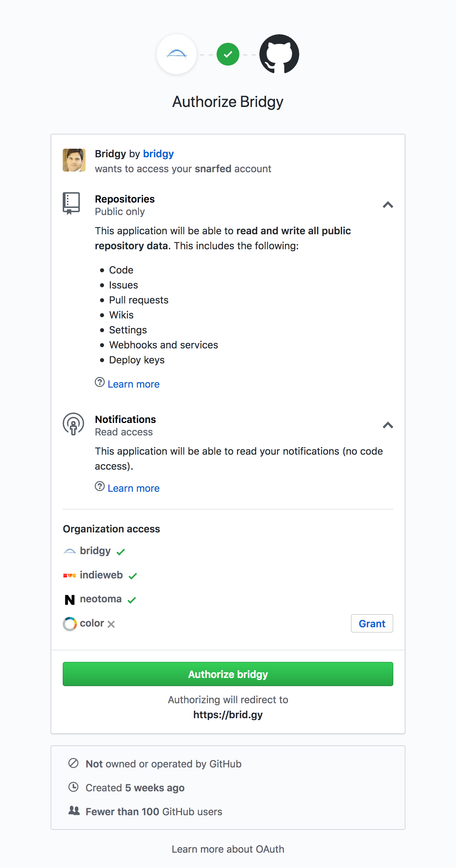This screenshot has height=868, width=456.
Task: Grant access to the color organization
Action: pyautogui.click(x=372, y=623)
